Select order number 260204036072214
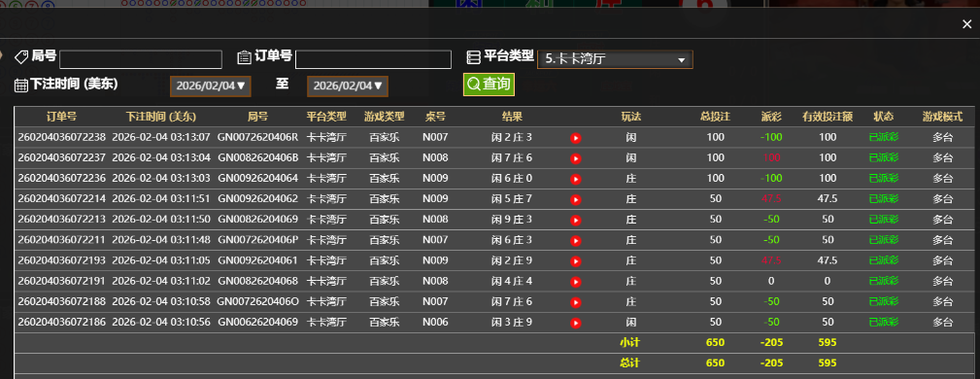The image size is (980, 379). [62, 199]
